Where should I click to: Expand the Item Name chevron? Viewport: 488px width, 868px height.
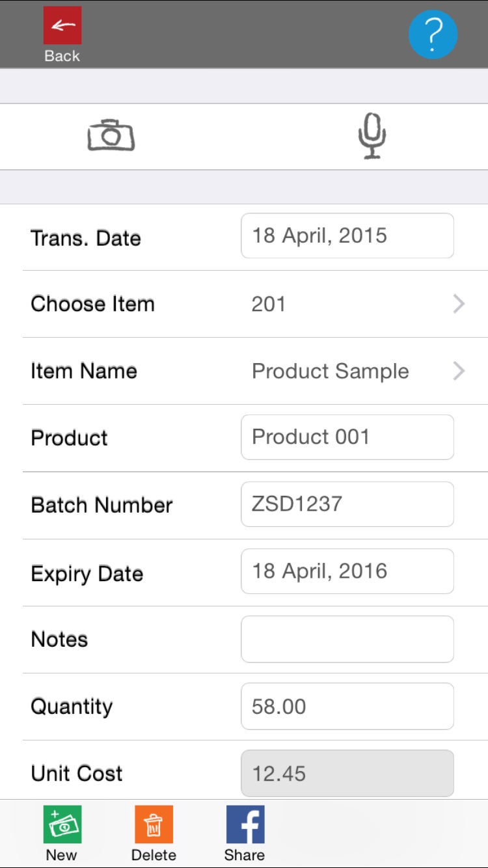459,371
